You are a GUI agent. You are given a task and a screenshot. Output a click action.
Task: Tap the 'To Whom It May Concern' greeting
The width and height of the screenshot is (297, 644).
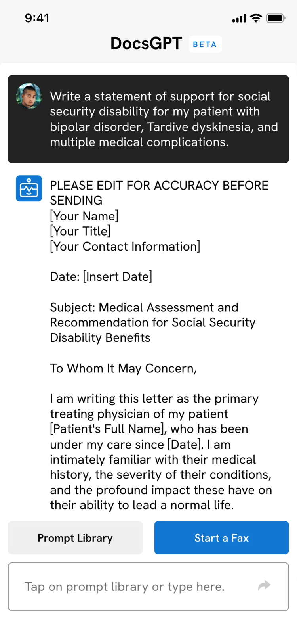pos(123,368)
